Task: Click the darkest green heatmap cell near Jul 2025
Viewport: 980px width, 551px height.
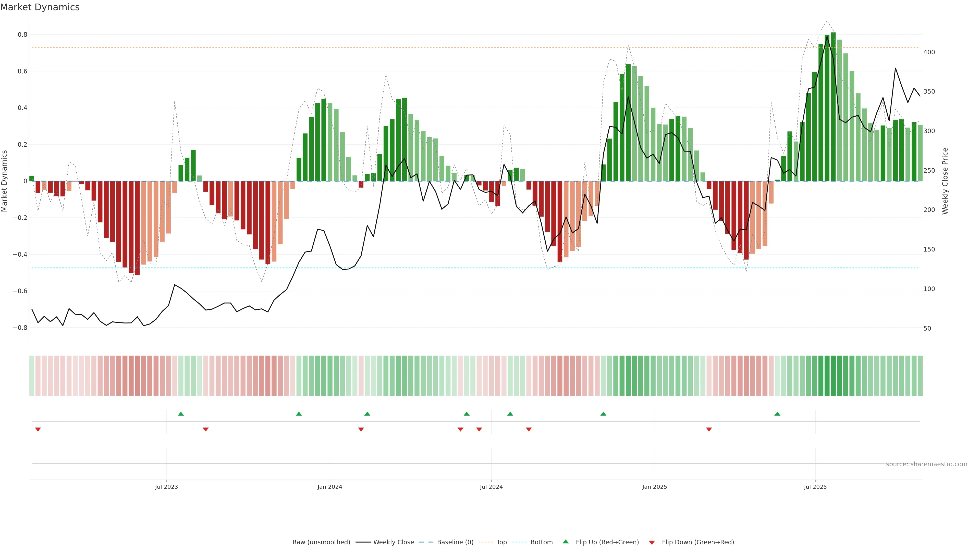Action: click(x=833, y=376)
